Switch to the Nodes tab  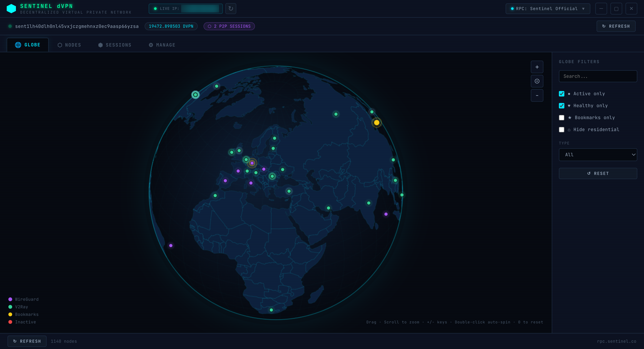pos(69,45)
